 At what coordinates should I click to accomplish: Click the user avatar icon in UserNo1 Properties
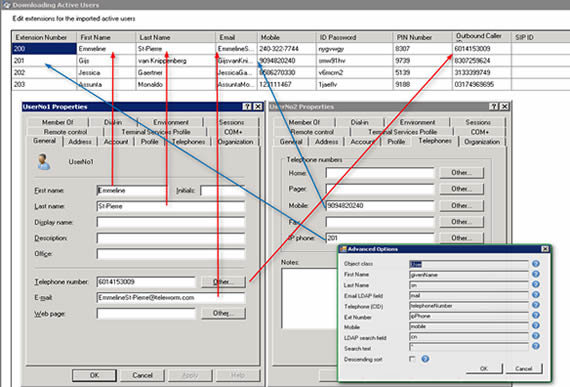[44, 162]
